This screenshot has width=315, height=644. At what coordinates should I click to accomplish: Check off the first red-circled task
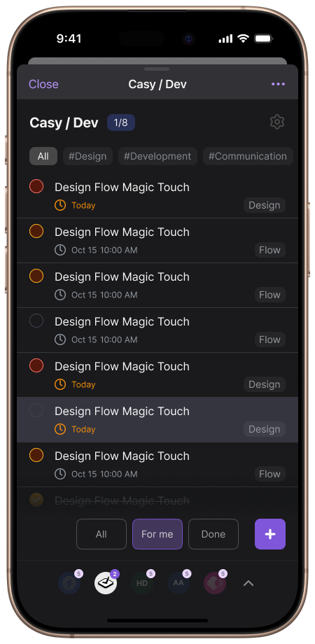pos(36,186)
